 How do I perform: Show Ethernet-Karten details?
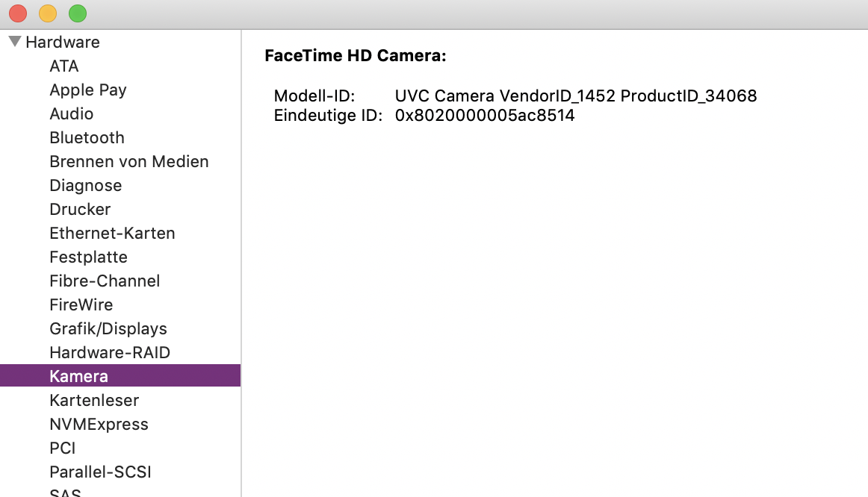(x=112, y=233)
